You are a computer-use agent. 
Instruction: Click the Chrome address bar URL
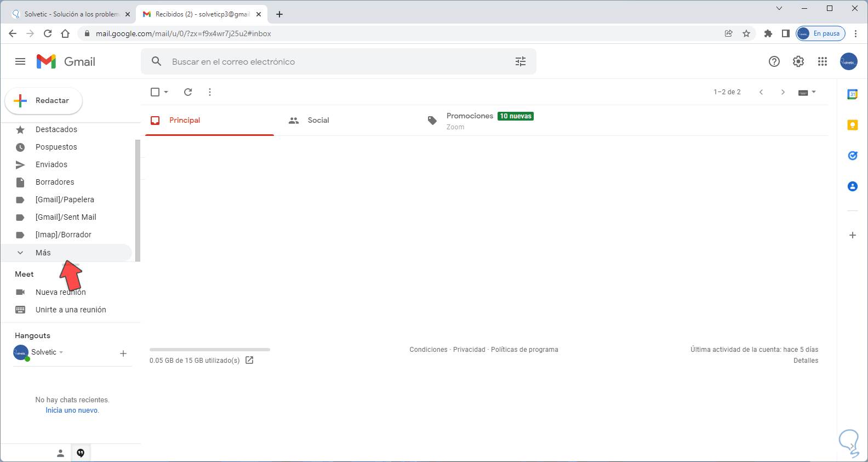pos(184,33)
